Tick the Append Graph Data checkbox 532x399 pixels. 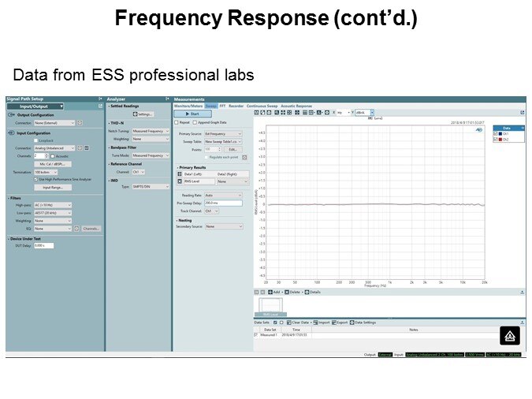point(194,122)
